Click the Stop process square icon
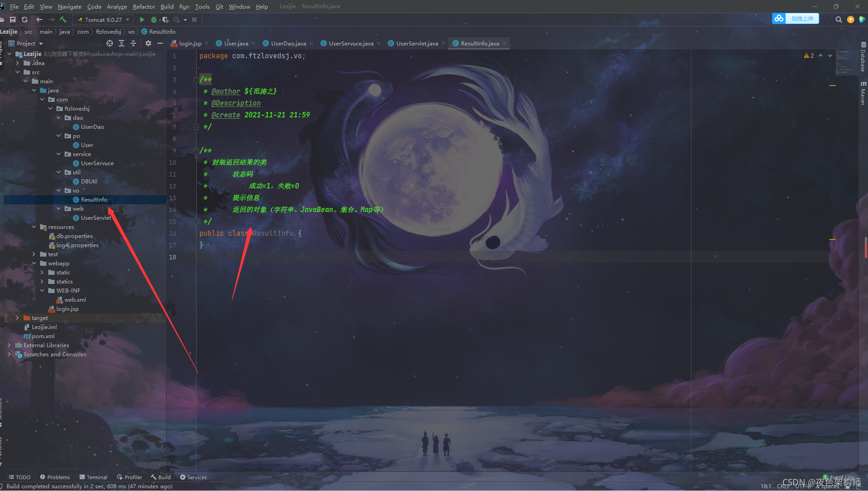868x491 pixels. click(x=194, y=20)
